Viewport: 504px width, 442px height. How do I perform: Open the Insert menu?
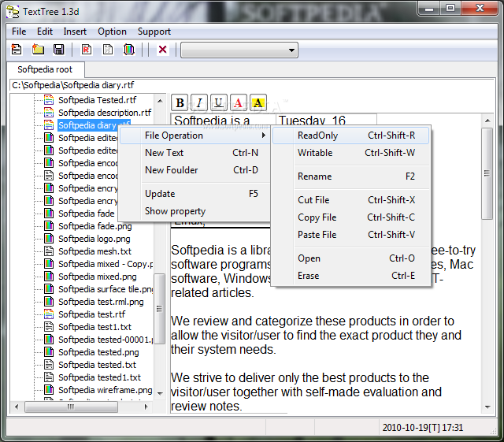coord(75,32)
